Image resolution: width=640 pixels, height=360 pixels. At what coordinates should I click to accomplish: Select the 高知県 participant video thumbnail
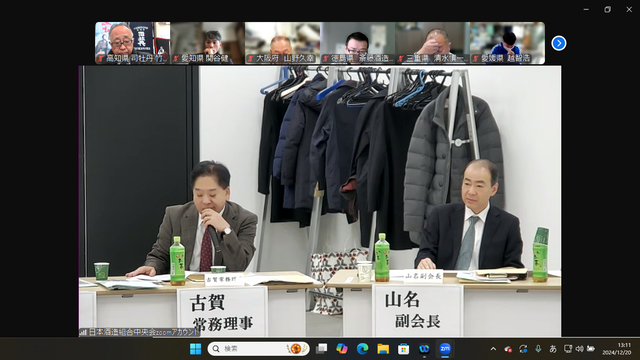[133, 43]
